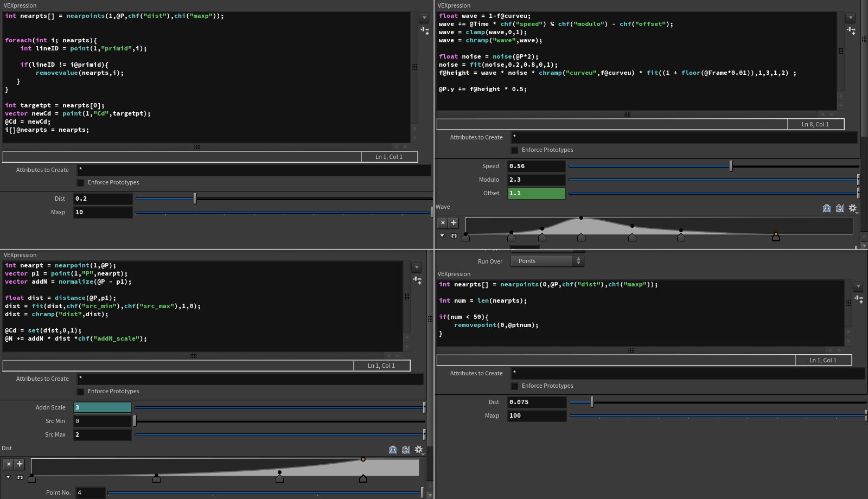Open the dropdown arrow above removepoint code
Screen dimensions: 868x499
click(858, 286)
